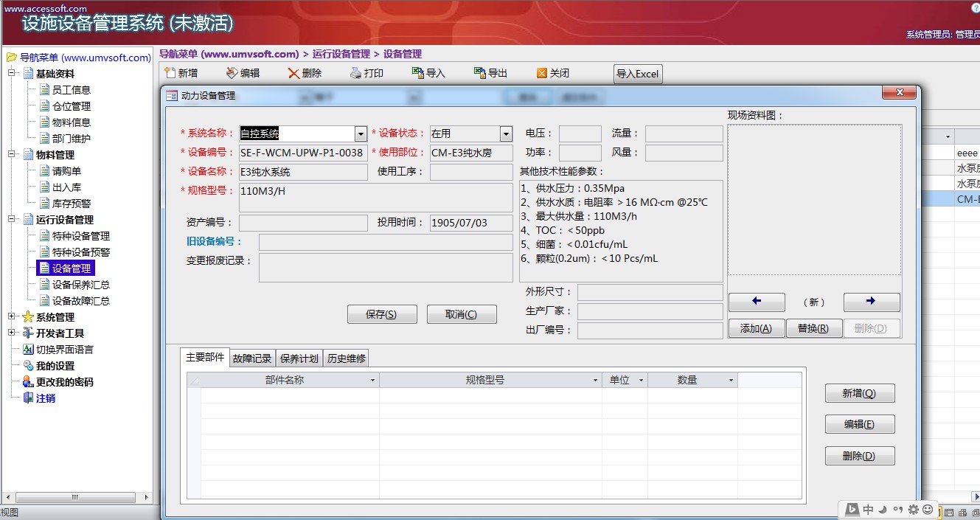Click the 导入Excel button

tap(637, 74)
